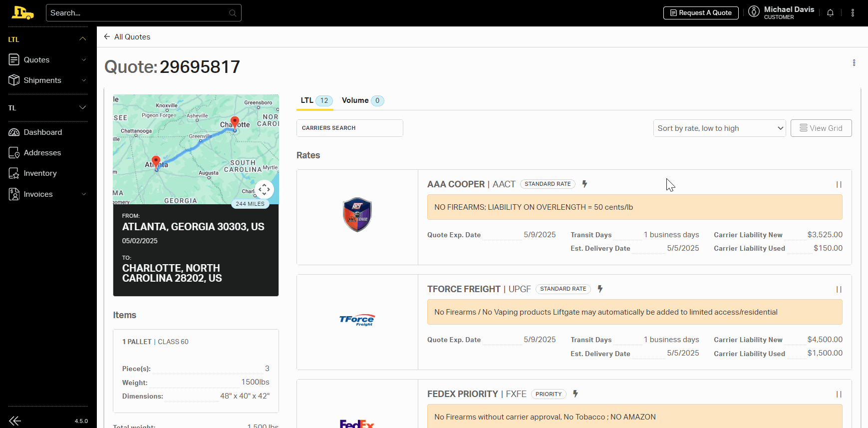Open the top bar kebab menu
This screenshot has height=428, width=868.
click(x=853, y=13)
